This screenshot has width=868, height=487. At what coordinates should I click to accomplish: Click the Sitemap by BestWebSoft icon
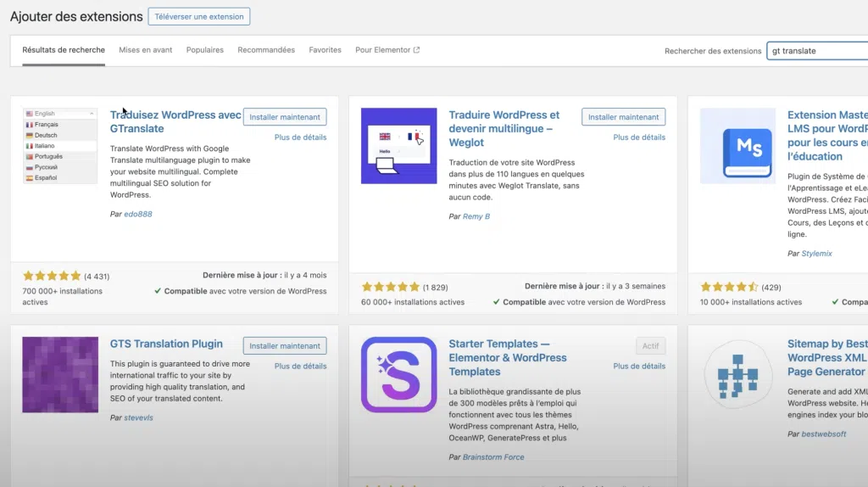coord(737,374)
